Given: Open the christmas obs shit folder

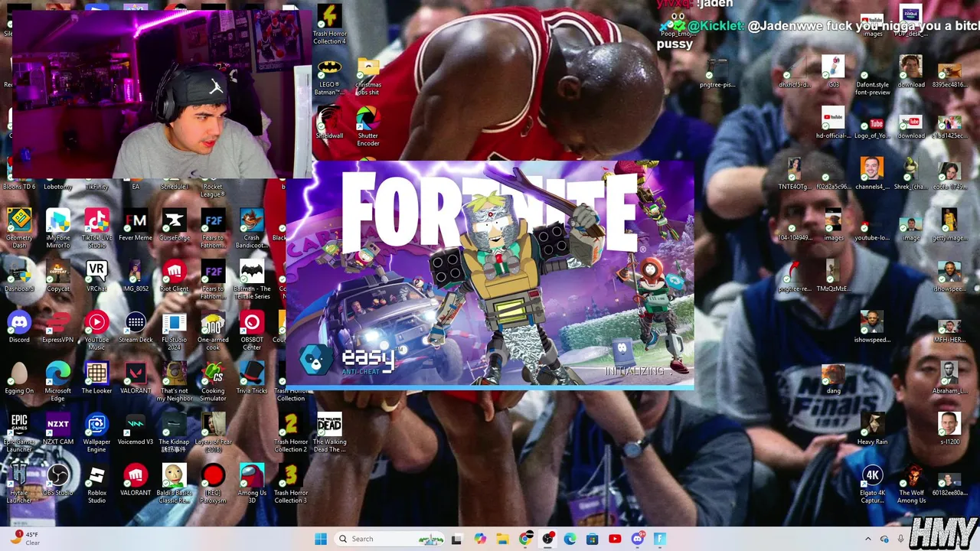Looking at the screenshot, I should tap(368, 75).
